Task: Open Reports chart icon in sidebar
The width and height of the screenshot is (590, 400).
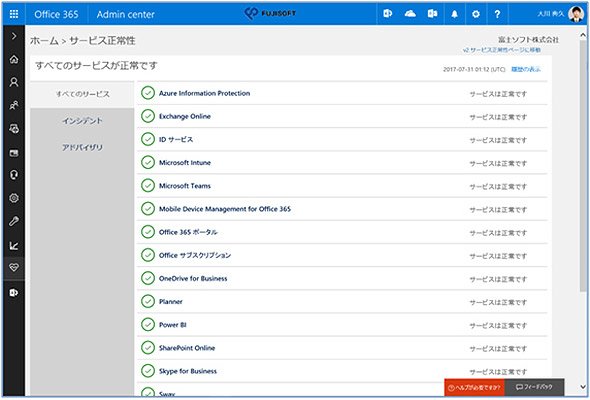Action: pos(14,246)
